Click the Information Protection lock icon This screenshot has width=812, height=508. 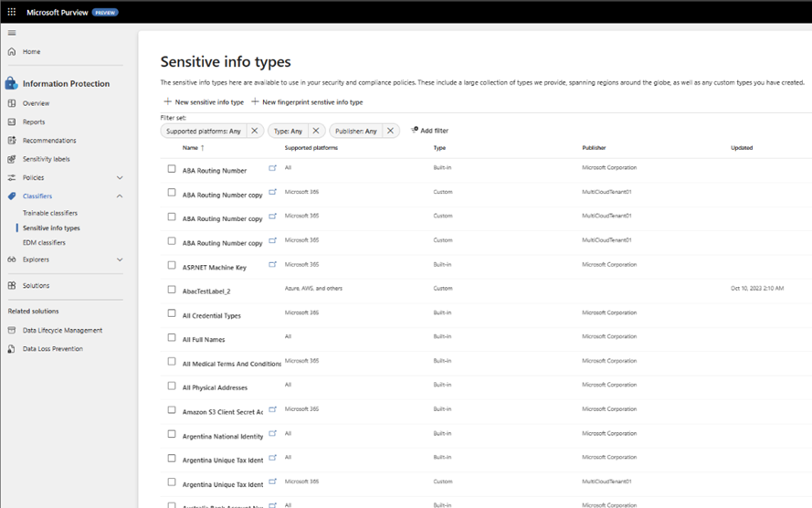coord(11,83)
